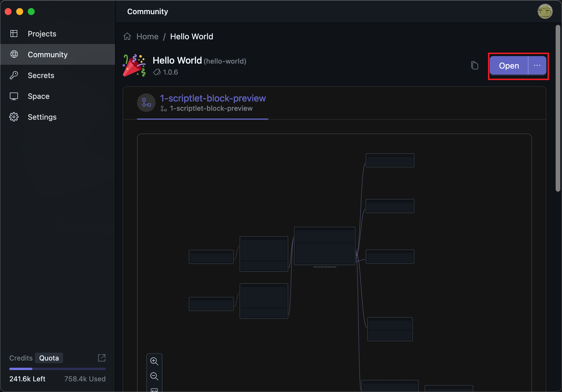Open the Hello World package
This screenshot has height=392, width=562.
click(x=509, y=66)
